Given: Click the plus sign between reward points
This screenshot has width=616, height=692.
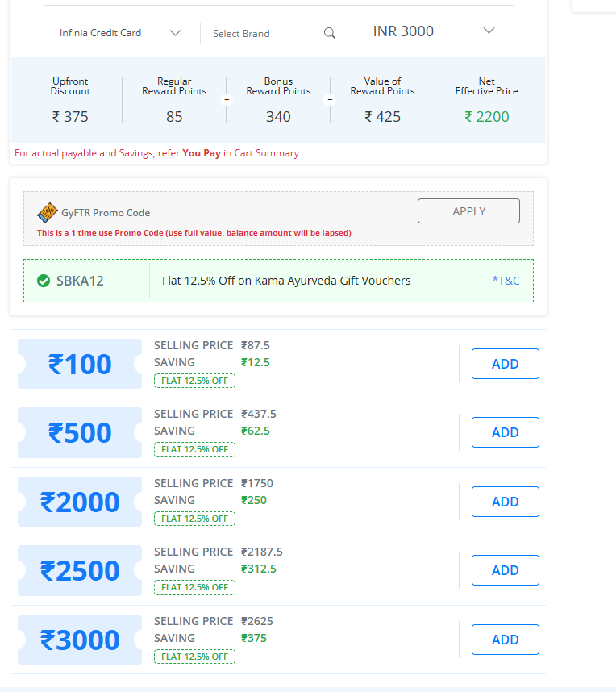Looking at the screenshot, I should 227,100.
